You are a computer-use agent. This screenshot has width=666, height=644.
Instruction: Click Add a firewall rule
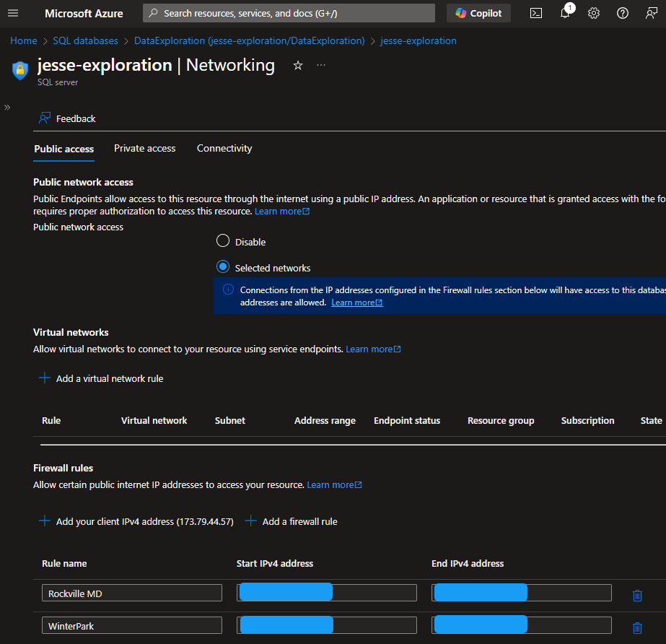click(x=292, y=521)
